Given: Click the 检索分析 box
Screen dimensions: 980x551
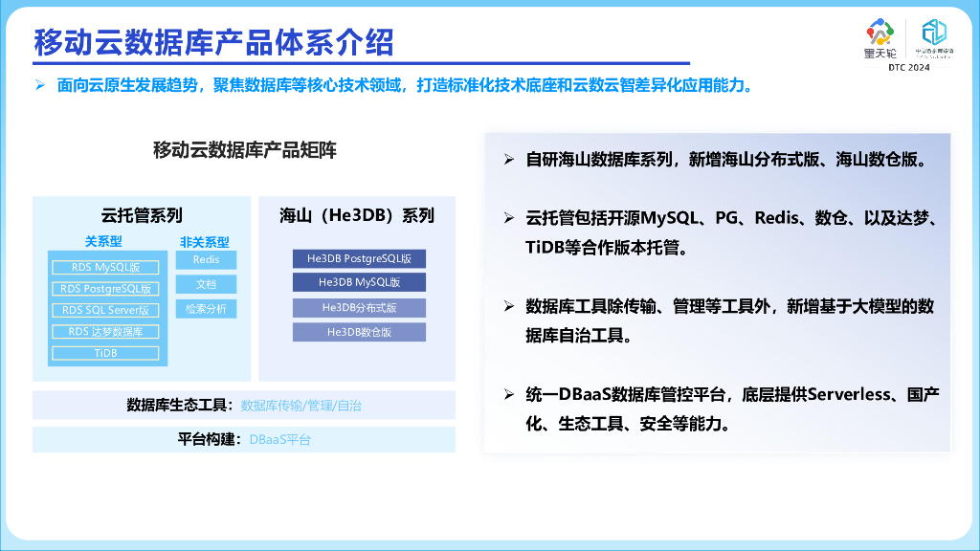Looking at the screenshot, I should pyautogui.click(x=207, y=309).
